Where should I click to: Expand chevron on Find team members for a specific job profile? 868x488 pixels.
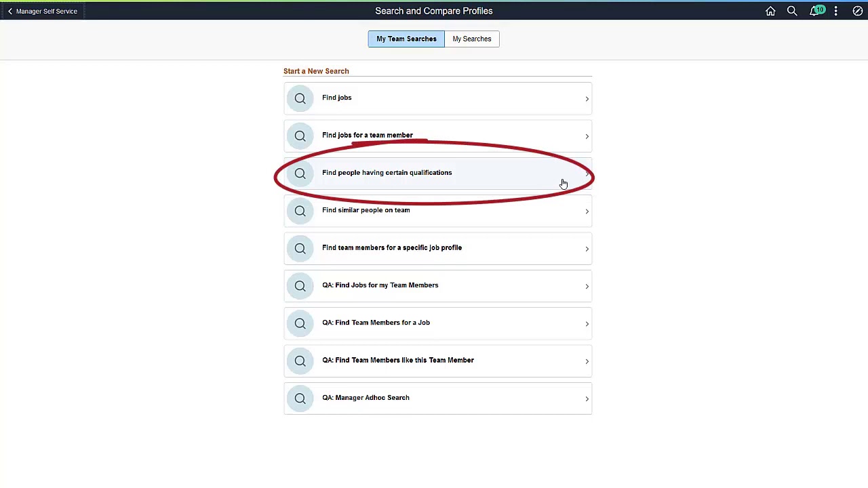coord(587,249)
